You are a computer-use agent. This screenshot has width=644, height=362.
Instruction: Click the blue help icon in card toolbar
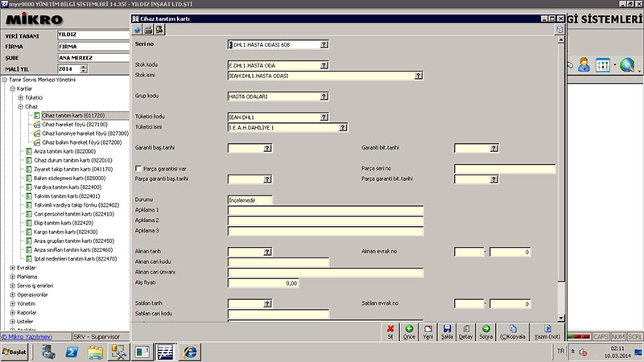138,30
